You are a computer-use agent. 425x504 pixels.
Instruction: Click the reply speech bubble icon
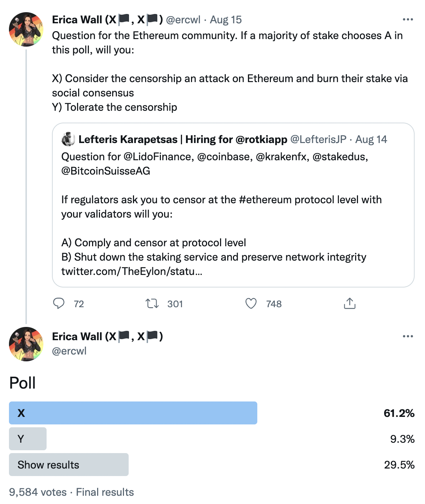pyautogui.click(x=59, y=304)
